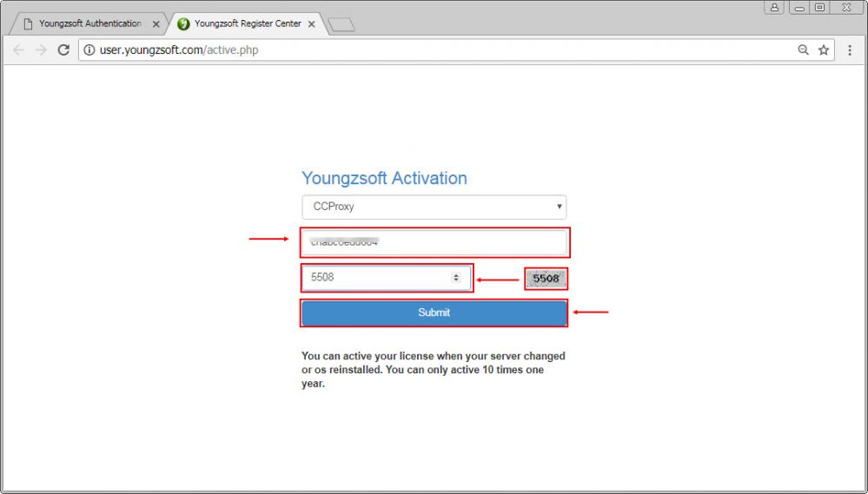This screenshot has width=868, height=494.
Task: Click the Youngzsoft Activation heading
Action: (x=384, y=178)
